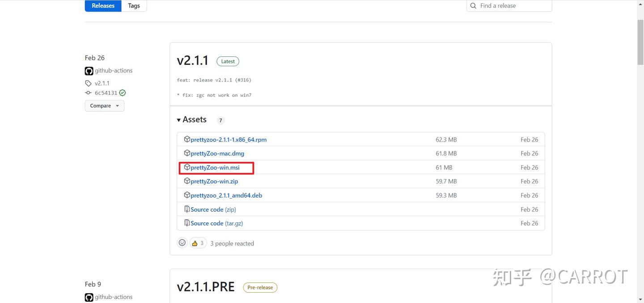
Task: Open the v2.1.1.PRE release title
Action: pyautogui.click(x=206, y=287)
